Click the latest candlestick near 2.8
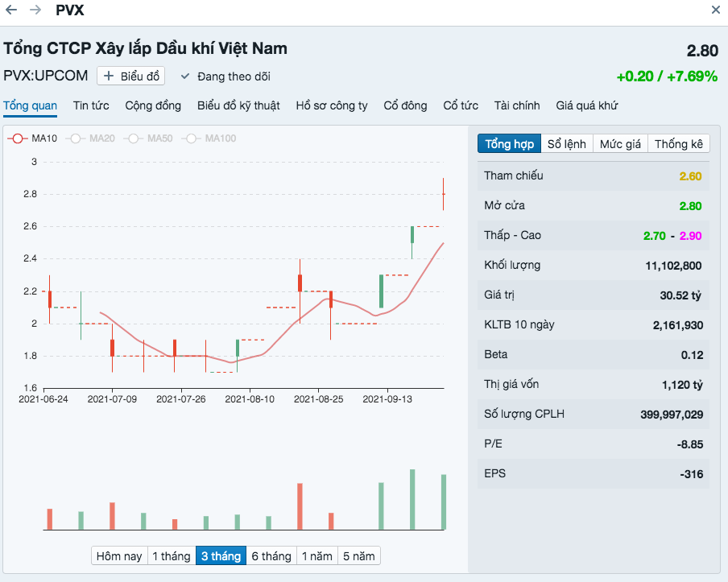Viewport: 728px width, 582px height. tap(444, 194)
